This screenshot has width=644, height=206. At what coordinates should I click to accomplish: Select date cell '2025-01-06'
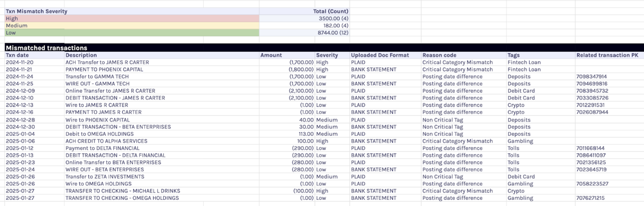(x=34, y=141)
